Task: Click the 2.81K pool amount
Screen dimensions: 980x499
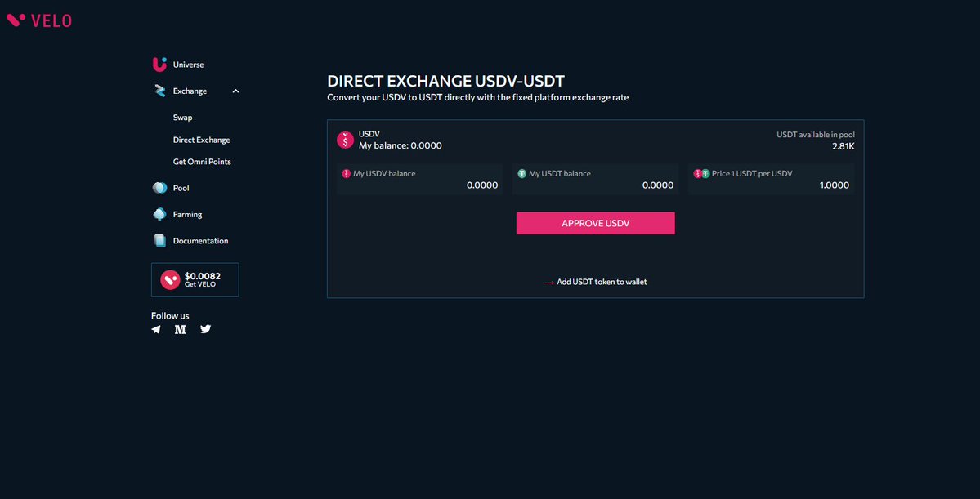Action: [x=844, y=146]
